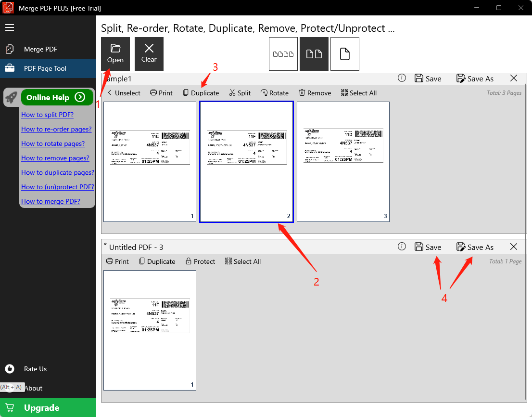Open the 'How to merge PDF?' link

click(51, 201)
